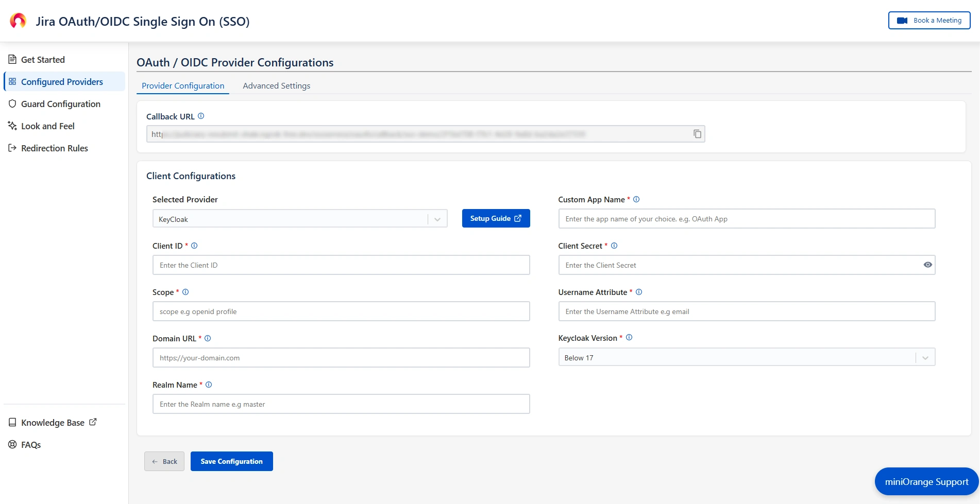Click the Realm Name input field
This screenshot has height=504, width=980.
(x=341, y=404)
